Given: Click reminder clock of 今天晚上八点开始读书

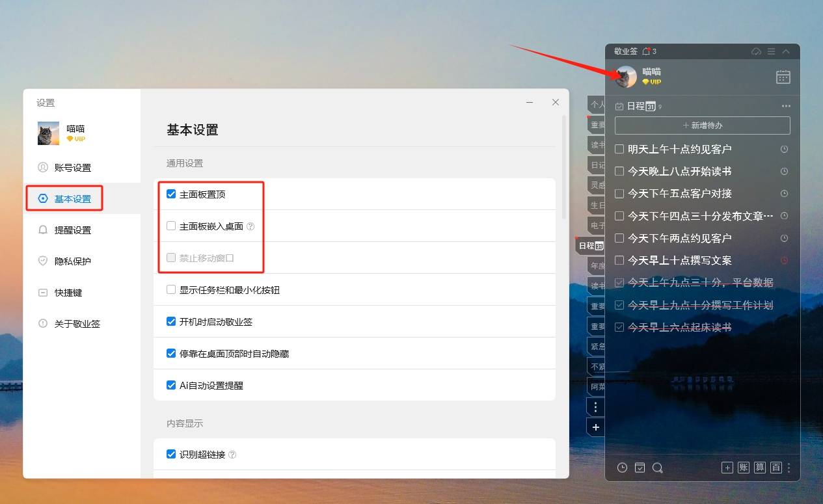Looking at the screenshot, I should (x=784, y=171).
